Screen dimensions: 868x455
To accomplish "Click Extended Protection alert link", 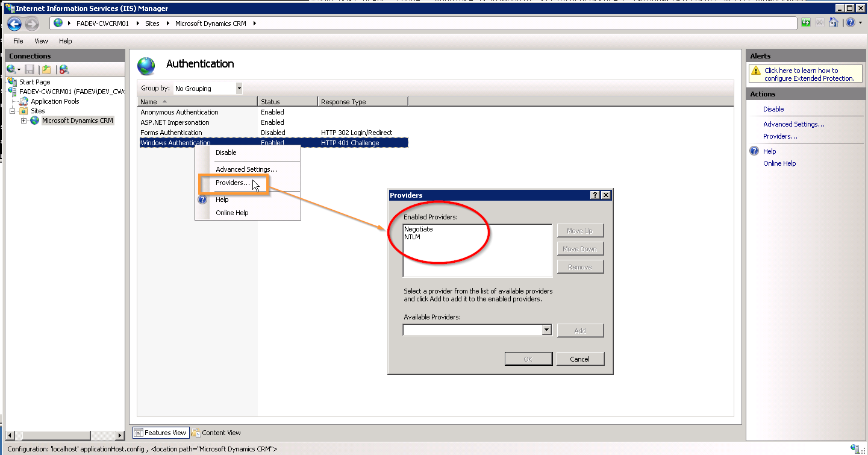I will (809, 74).
